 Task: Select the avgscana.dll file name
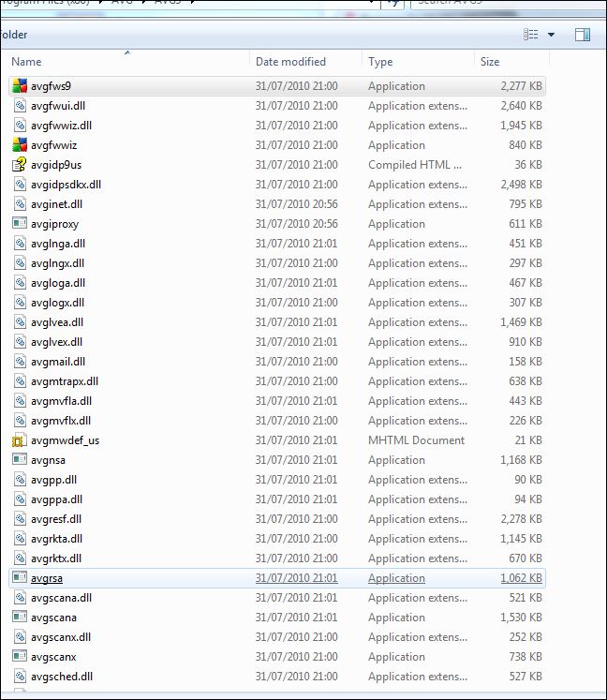point(61,597)
